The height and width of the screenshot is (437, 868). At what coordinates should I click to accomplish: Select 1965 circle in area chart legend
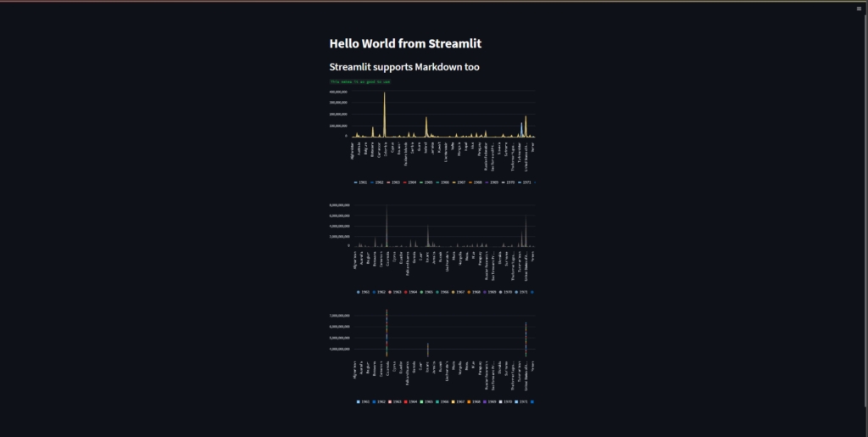[x=422, y=292]
